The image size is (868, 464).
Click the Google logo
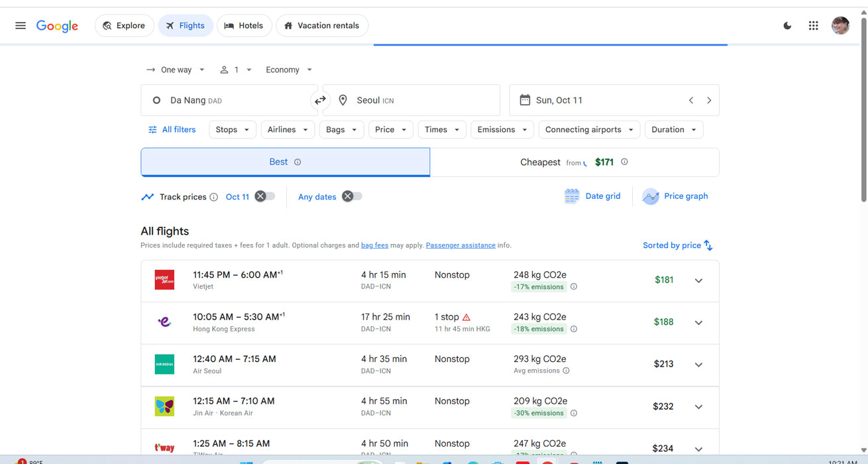pyautogui.click(x=57, y=26)
